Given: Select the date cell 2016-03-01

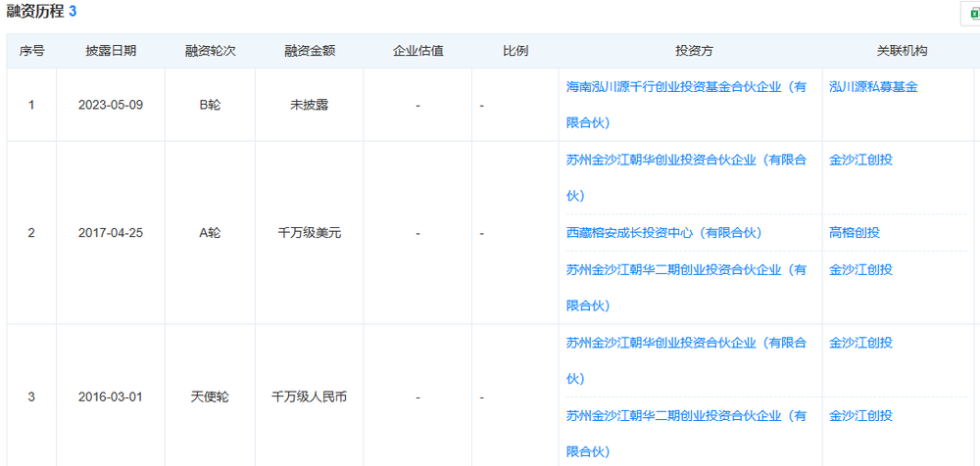Looking at the screenshot, I should [x=111, y=396].
